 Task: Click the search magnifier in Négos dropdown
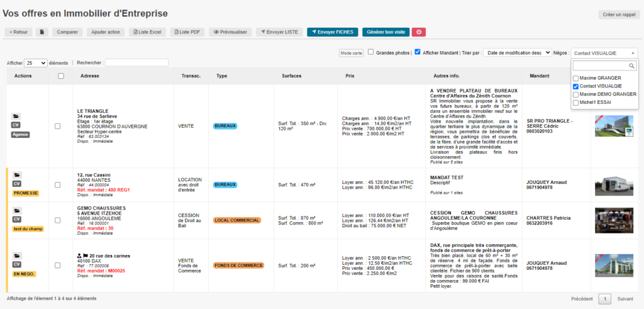click(633, 66)
